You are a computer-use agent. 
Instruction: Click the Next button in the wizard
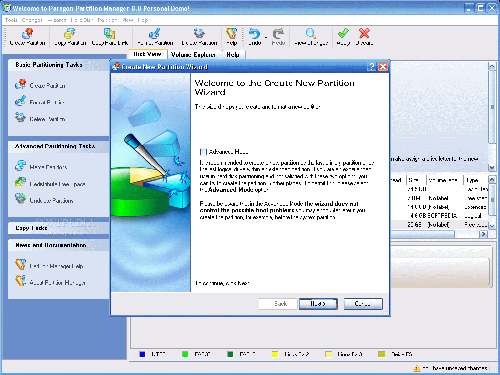click(x=318, y=304)
